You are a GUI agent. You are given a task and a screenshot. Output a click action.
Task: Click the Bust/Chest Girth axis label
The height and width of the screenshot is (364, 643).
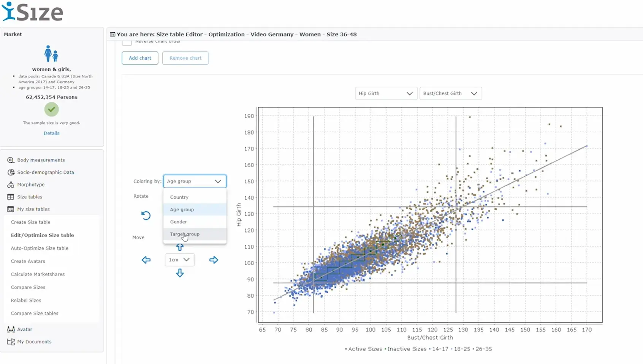430,337
